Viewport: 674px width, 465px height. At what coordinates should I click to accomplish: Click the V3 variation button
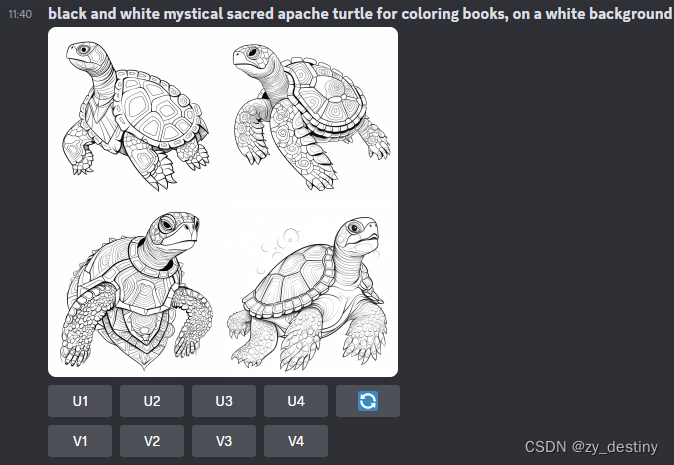224,441
